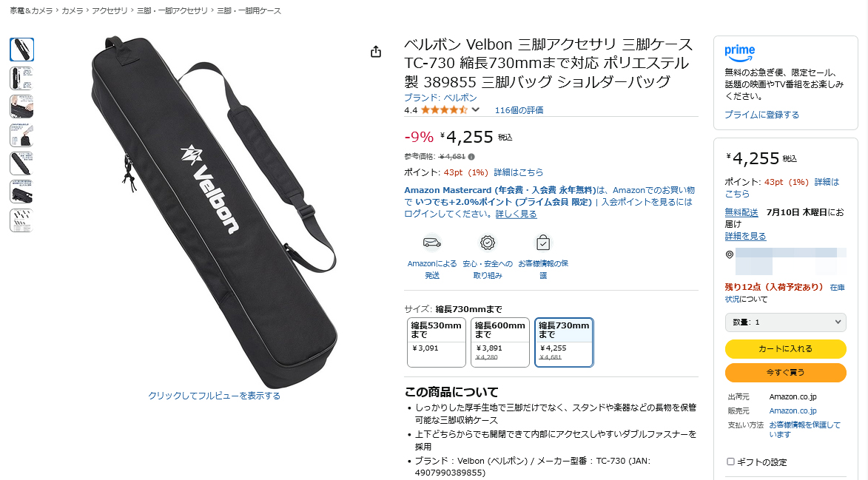Click the location pin icon
This screenshot has height=480, width=868.
pyautogui.click(x=730, y=254)
